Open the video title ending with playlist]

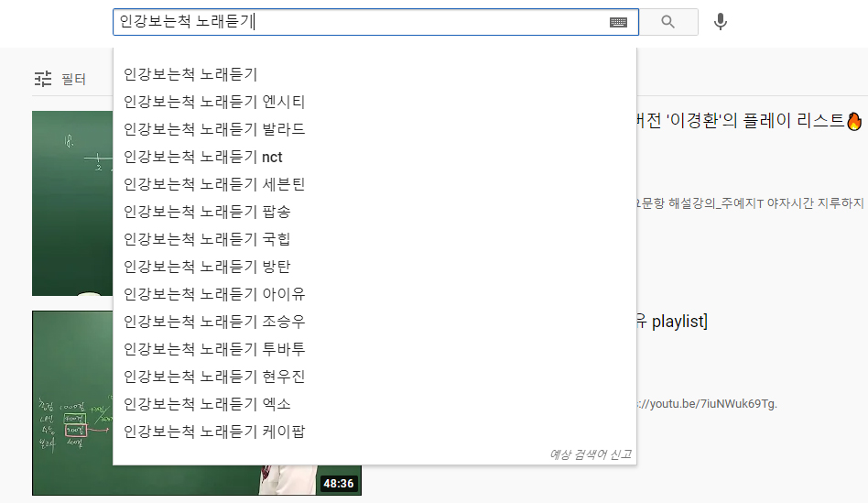[x=672, y=322]
